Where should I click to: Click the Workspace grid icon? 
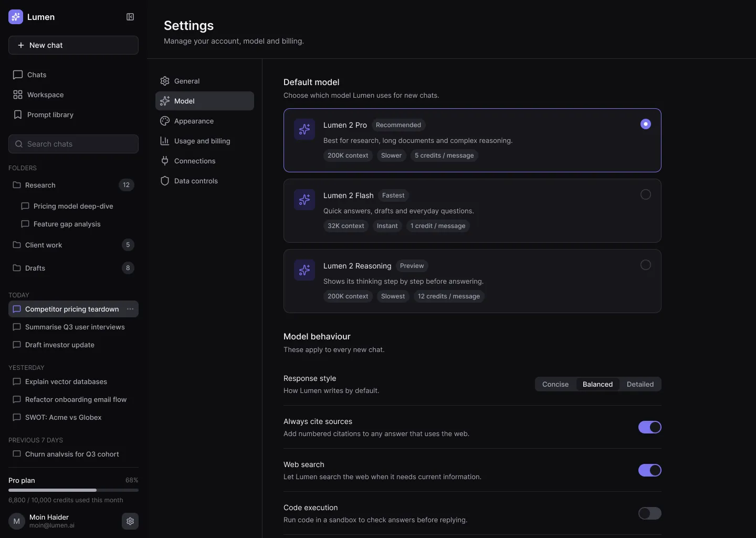18,95
